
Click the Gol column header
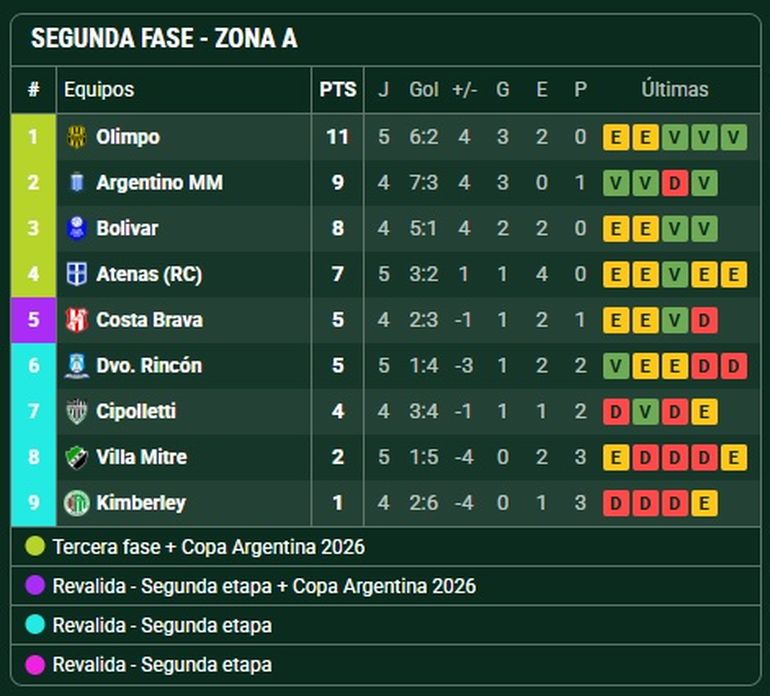tap(424, 90)
